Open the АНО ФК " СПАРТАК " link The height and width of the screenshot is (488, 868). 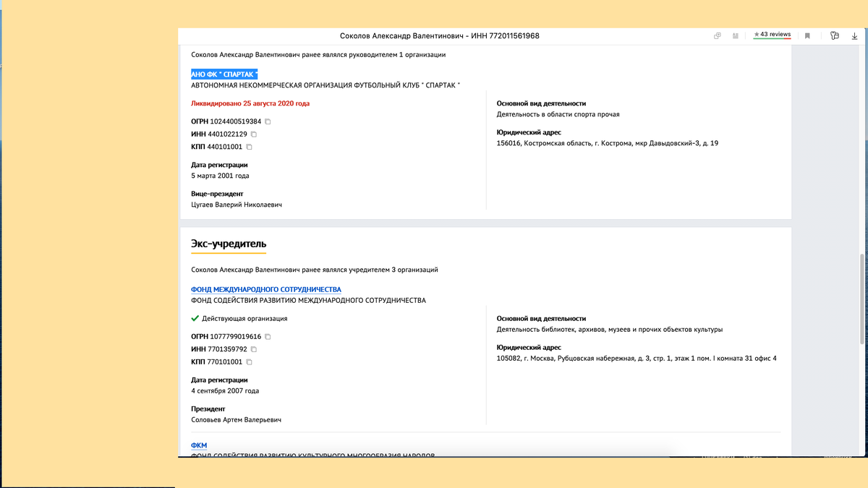224,74
